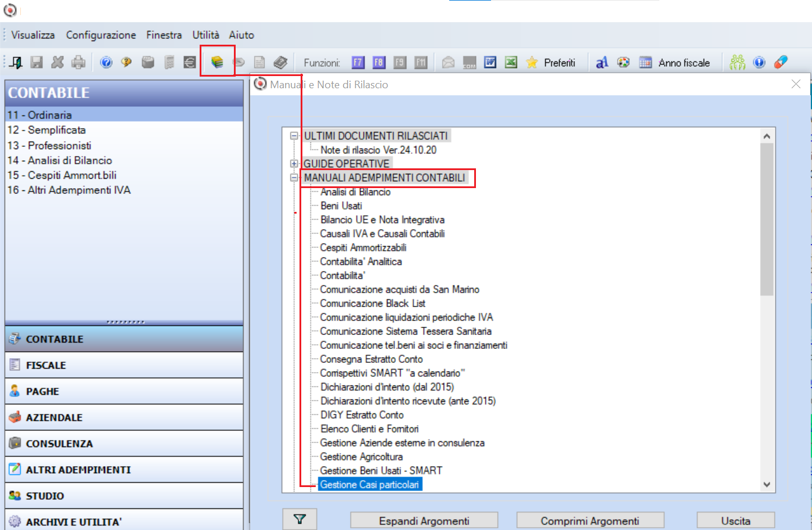Open Anno fiscale calendar
This screenshot has height=530, width=812.
tap(674, 62)
